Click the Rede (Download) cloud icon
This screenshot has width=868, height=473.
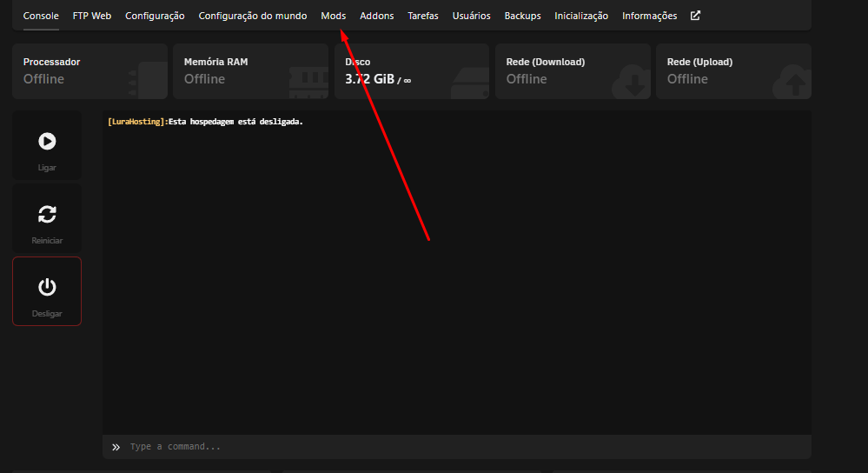(632, 81)
